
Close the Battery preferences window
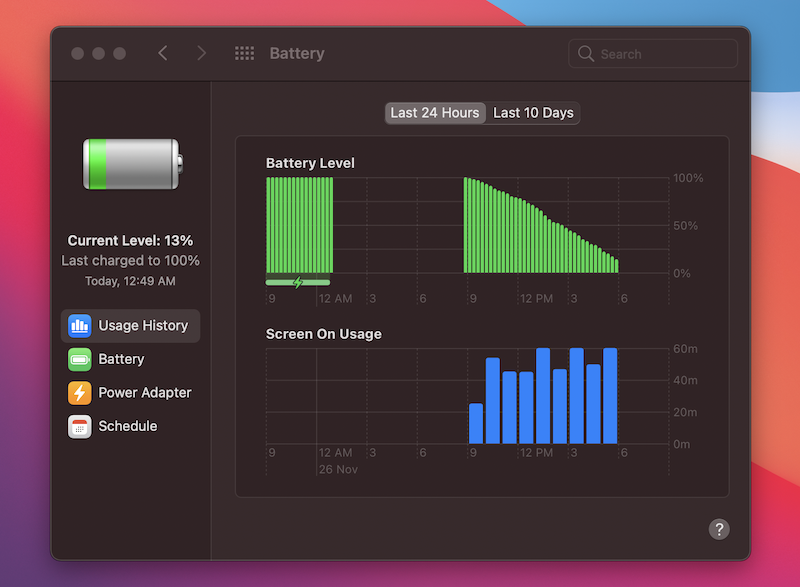(78, 54)
